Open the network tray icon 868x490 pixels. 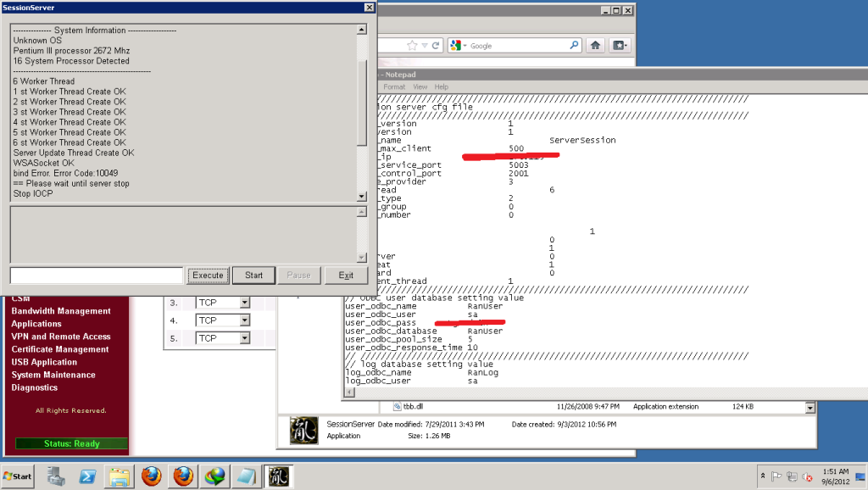(x=793, y=476)
